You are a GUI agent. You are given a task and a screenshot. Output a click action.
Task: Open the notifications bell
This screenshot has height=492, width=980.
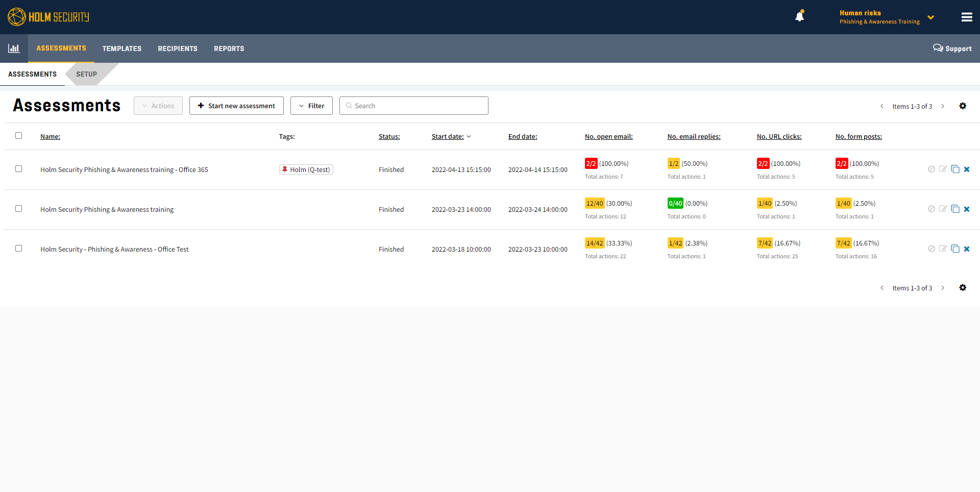pos(800,16)
